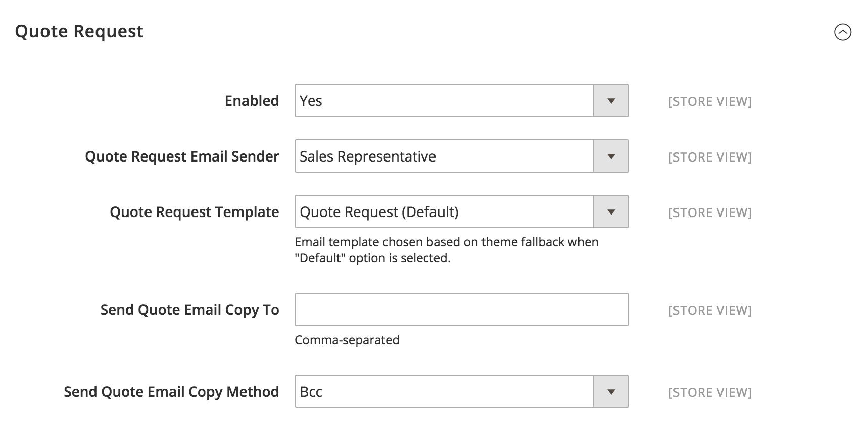This screenshot has width=868, height=427.
Task: Click the Enabled dropdown arrow button
Action: [610, 101]
